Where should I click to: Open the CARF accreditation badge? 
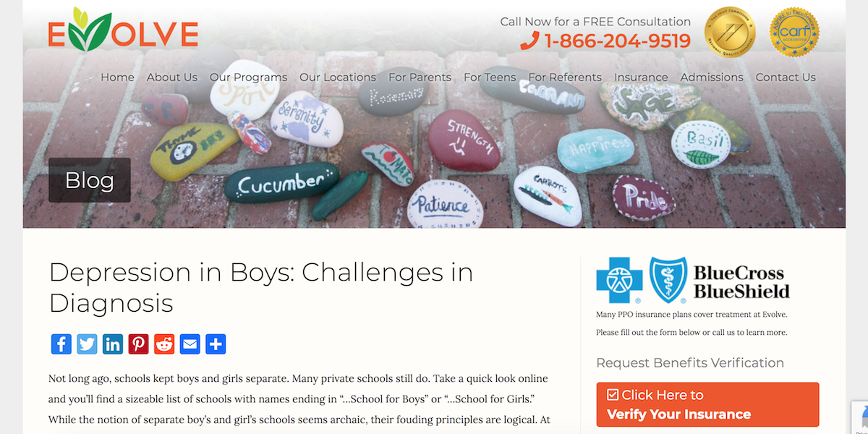[x=793, y=33]
